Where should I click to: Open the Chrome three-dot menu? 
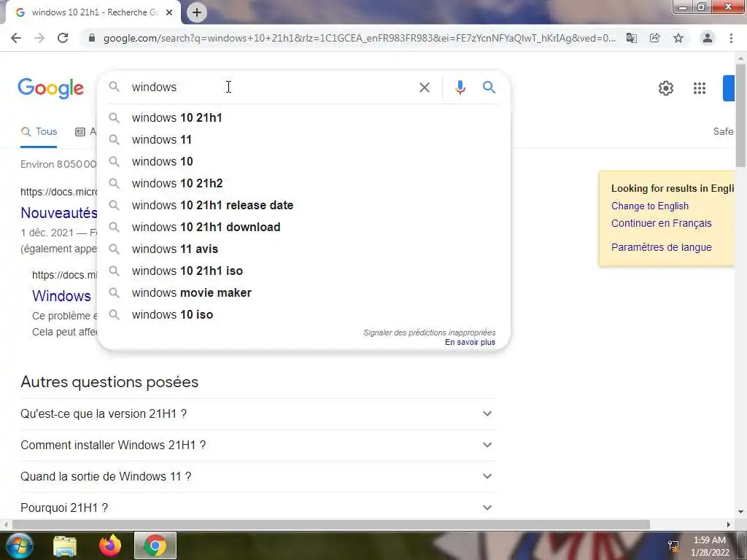point(731,38)
